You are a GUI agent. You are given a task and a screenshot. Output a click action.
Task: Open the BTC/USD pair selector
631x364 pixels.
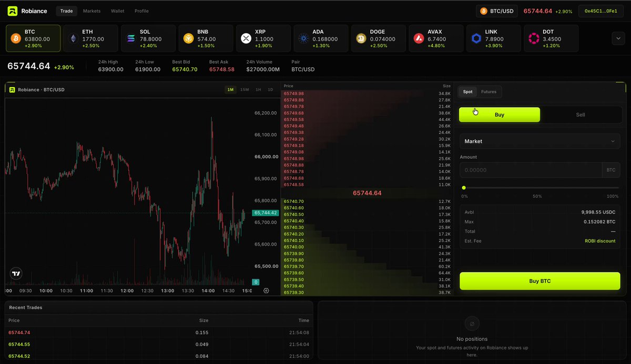(x=497, y=11)
